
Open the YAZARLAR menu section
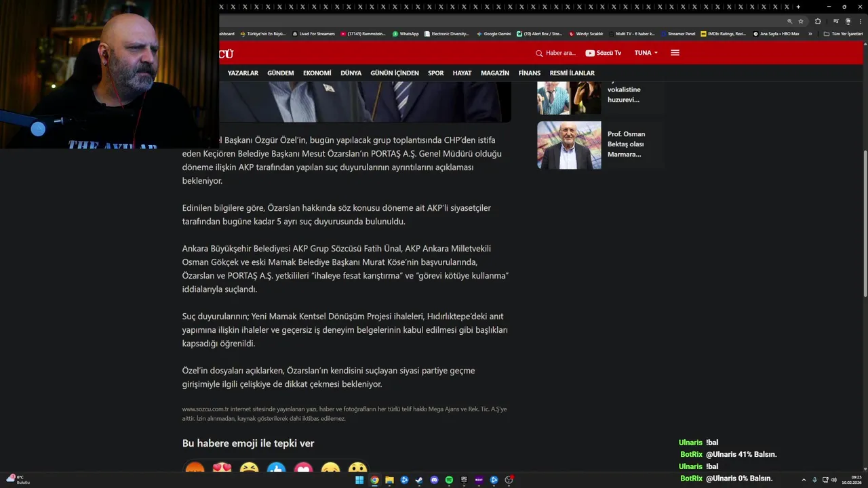243,73
